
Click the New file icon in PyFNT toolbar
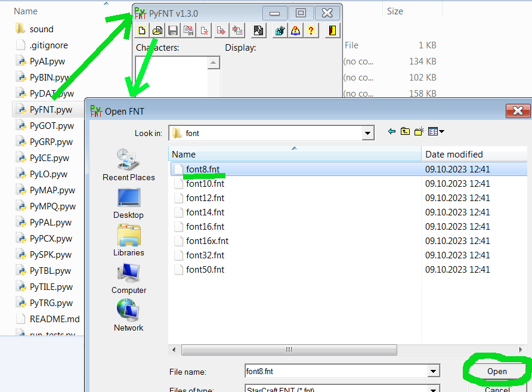(x=142, y=30)
